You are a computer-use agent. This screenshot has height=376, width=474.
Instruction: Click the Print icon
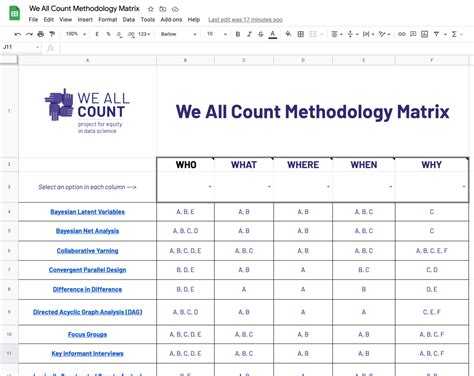41,34
